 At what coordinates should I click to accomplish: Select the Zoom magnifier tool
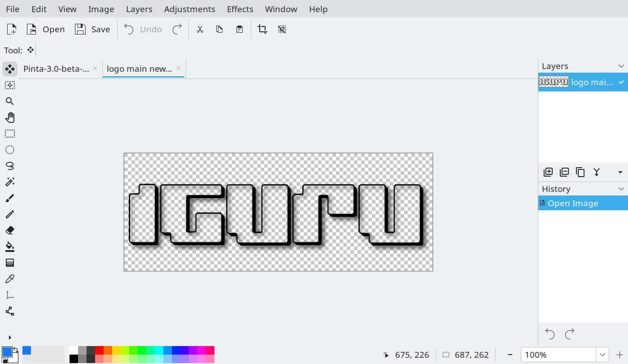[10, 101]
